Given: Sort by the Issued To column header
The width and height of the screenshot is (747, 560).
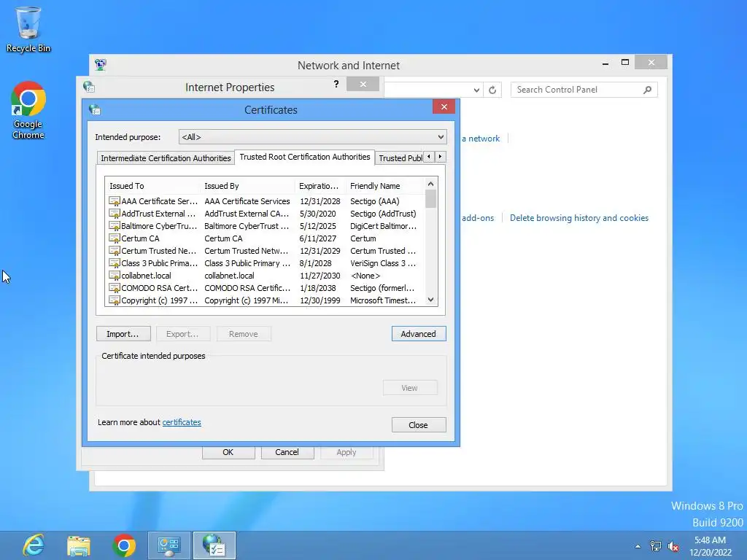Looking at the screenshot, I should (x=152, y=186).
